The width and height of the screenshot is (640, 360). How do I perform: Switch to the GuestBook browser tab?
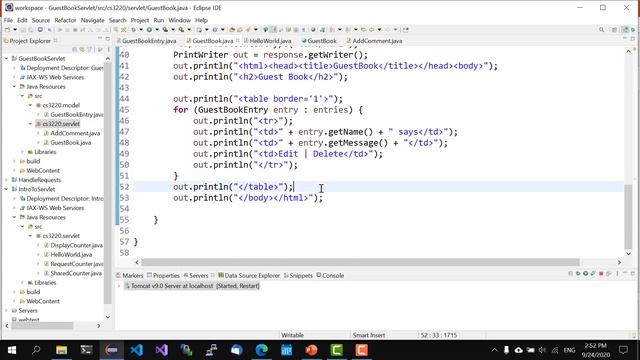pyautogui.click(x=319, y=41)
